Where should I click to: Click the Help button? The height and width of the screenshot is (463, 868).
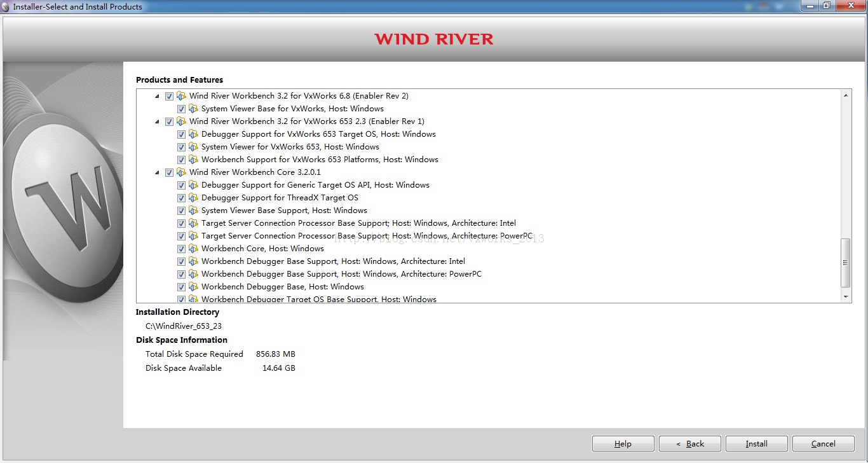(x=623, y=444)
